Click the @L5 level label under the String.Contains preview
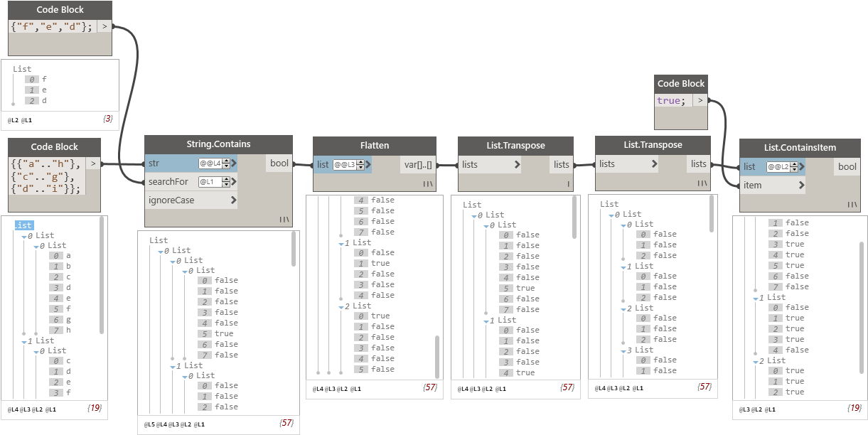 [149, 424]
